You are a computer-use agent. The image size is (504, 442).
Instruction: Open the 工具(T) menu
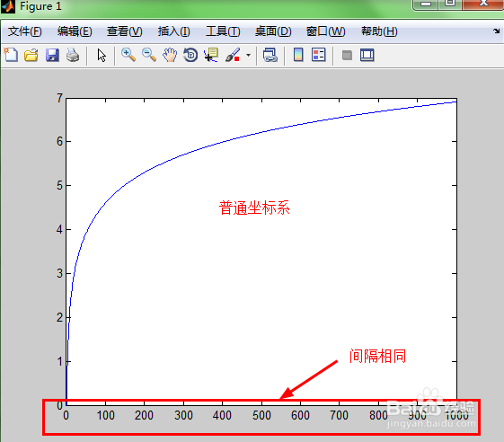[x=223, y=31]
